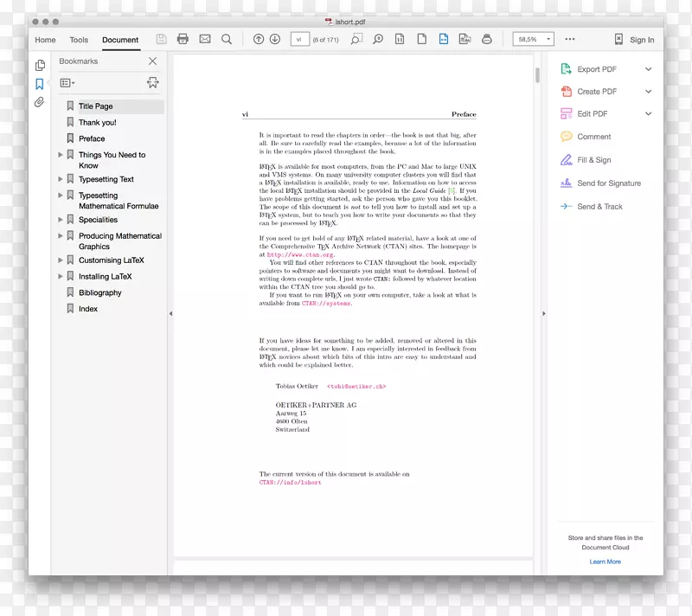Click the Learn More link
The width and height of the screenshot is (692, 616).
click(x=604, y=561)
